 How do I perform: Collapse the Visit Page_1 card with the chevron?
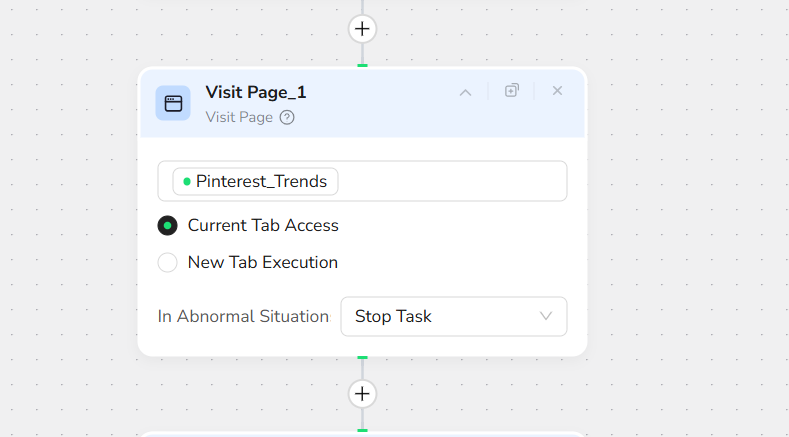465,92
